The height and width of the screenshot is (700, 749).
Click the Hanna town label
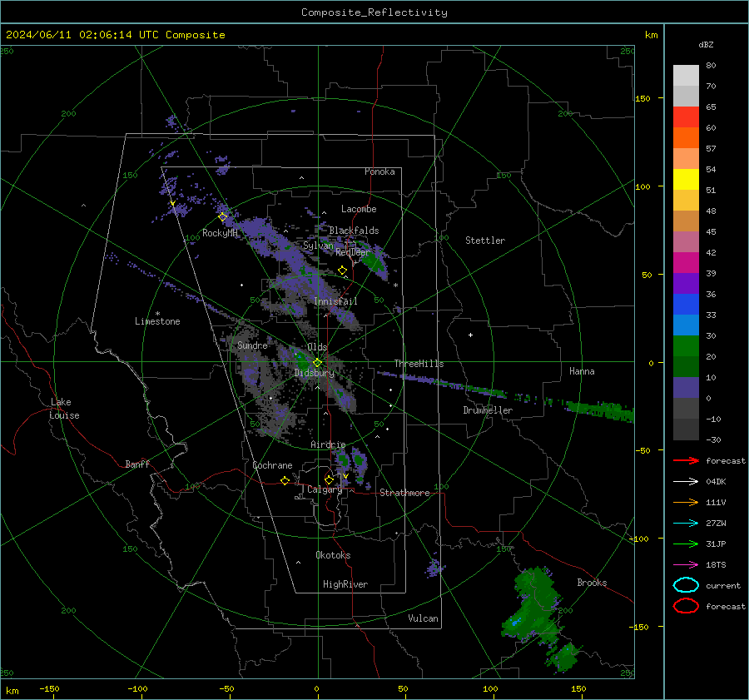(582, 371)
